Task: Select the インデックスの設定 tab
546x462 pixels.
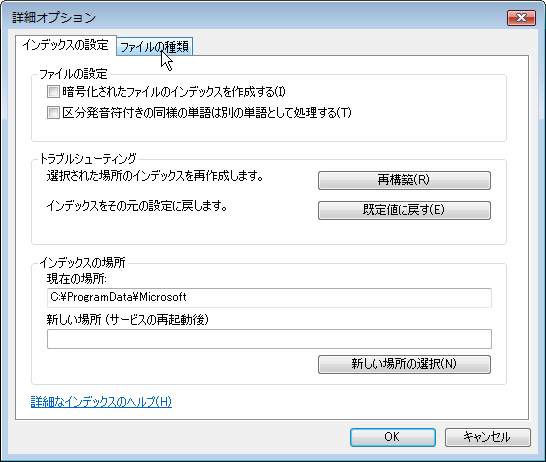Action: pyautogui.click(x=65, y=45)
